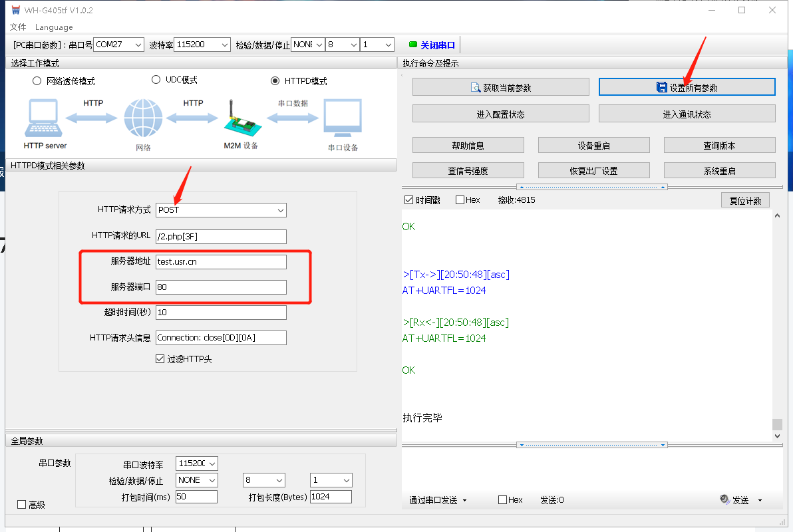Screen dimensions: 793x532
Task: Enable the 高级 checkbox
Action: point(21,505)
